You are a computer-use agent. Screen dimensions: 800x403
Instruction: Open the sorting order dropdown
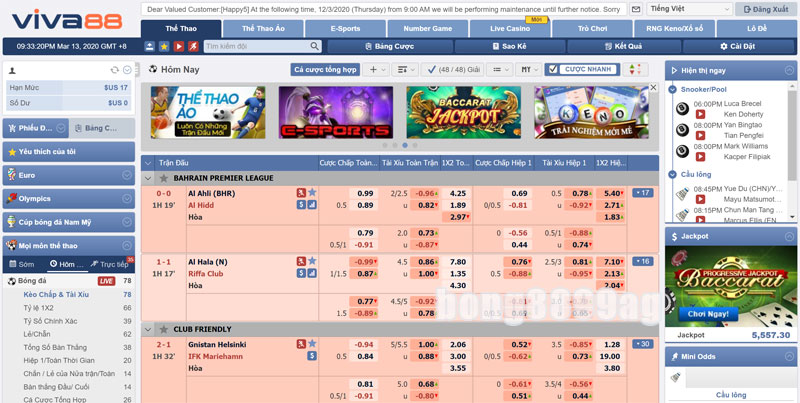point(406,69)
